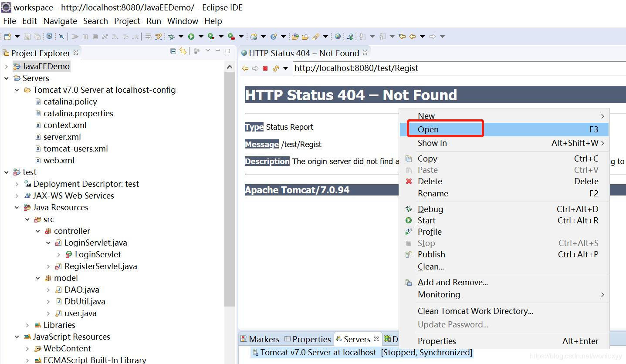The height and width of the screenshot is (364, 626).
Task: Select catalina.properties in the tree
Action: [x=78, y=114]
